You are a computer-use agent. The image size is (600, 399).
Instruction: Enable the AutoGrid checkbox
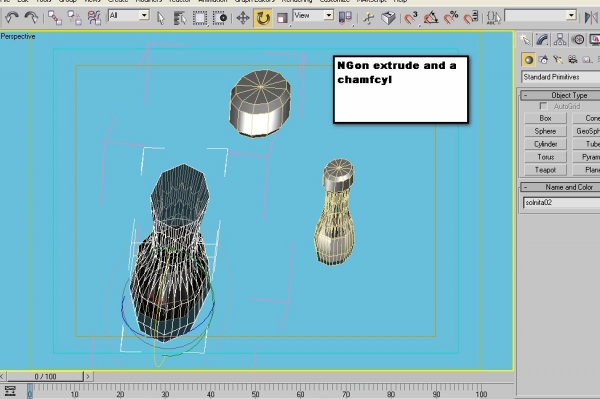(x=543, y=106)
